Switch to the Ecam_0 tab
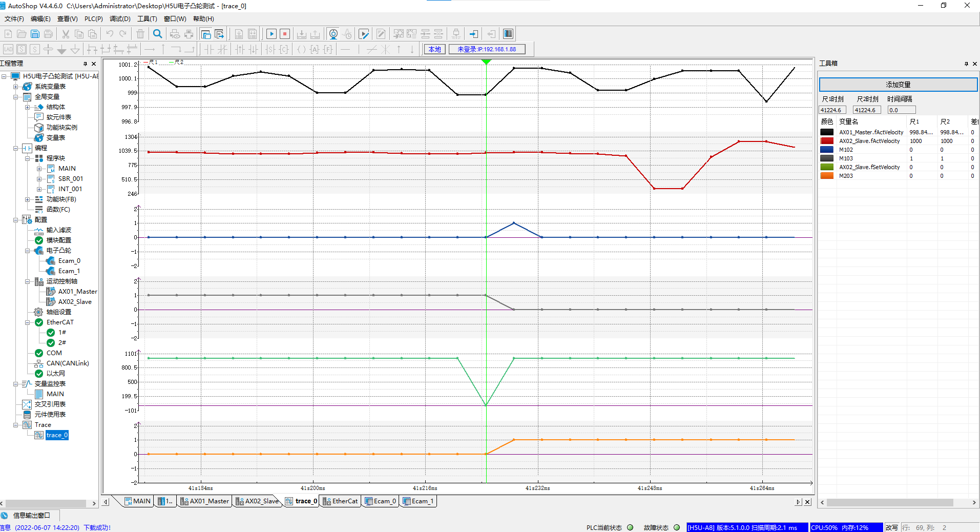Viewport: 980px width, 532px height. click(380, 501)
